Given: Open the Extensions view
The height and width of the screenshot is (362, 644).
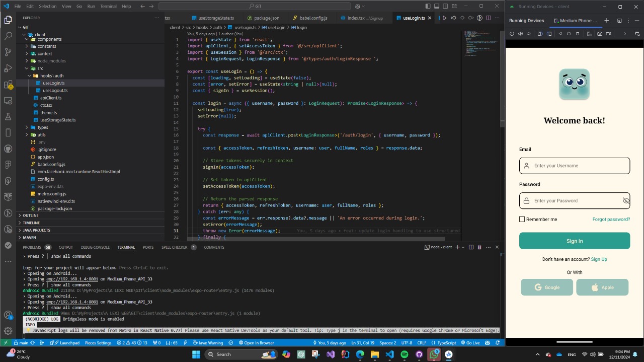Looking at the screenshot, I should click(8, 85).
